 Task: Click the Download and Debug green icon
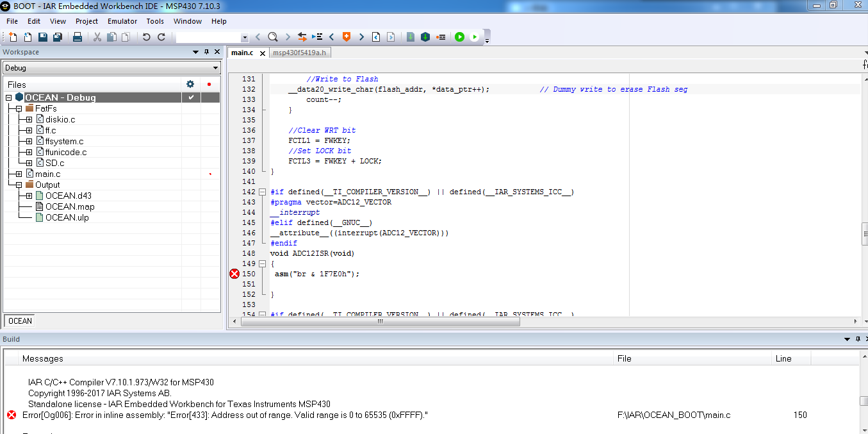coord(459,37)
